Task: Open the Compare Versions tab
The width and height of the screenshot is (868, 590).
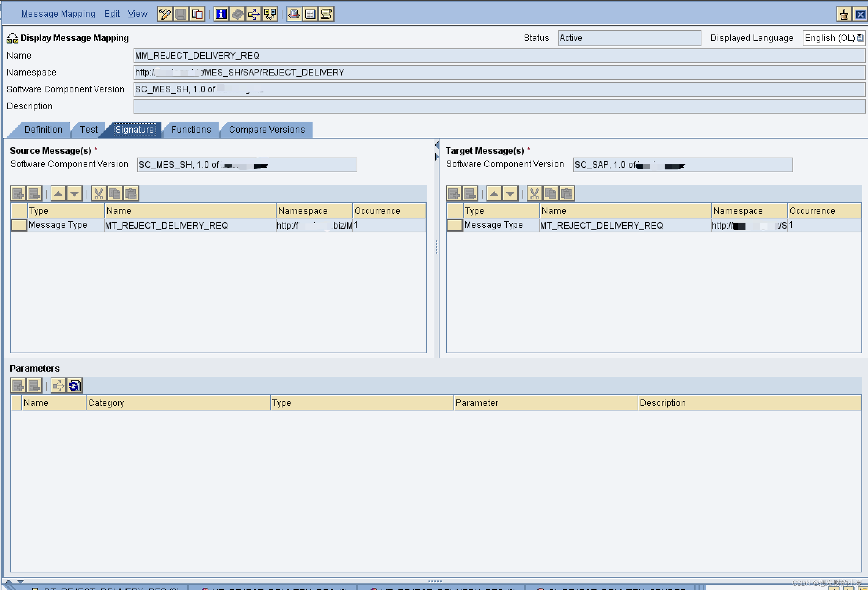Action: pyautogui.click(x=267, y=129)
